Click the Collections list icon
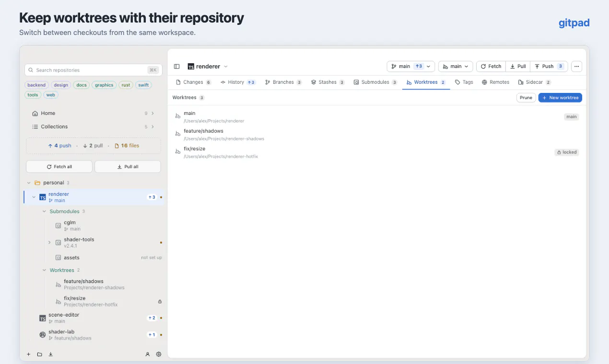 coord(35,127)
